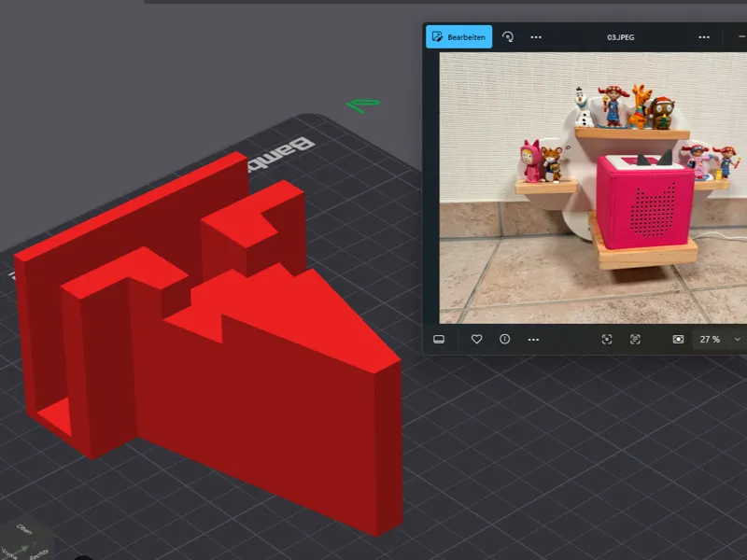This screenshot has height=560, width=747.
Task: Click the rotate image icon in Photos toolbar
Action: click(x=508, y=37)
